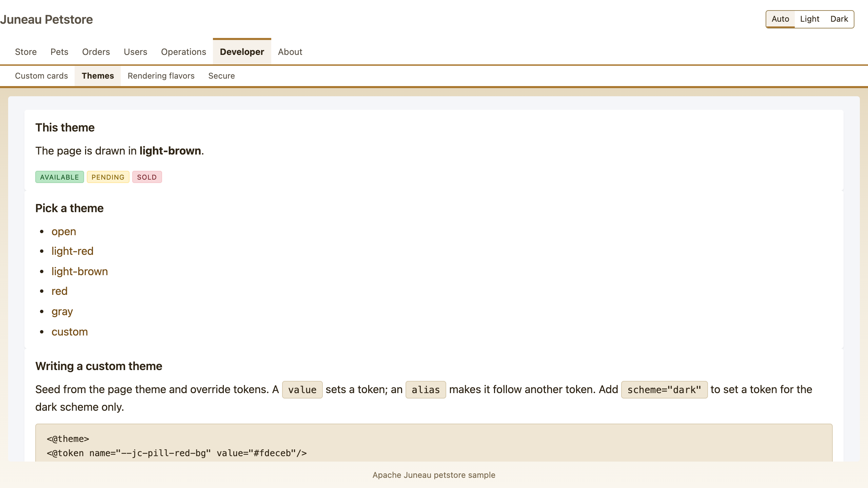
Task: Open the Custom cards subtab
Action: pyautogui.click(x=41, y=76)
